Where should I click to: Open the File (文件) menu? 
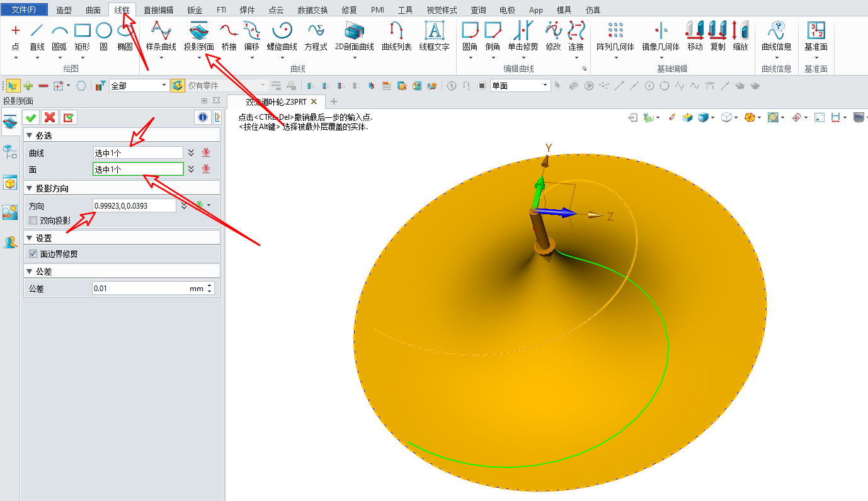(x=24, y=10)
